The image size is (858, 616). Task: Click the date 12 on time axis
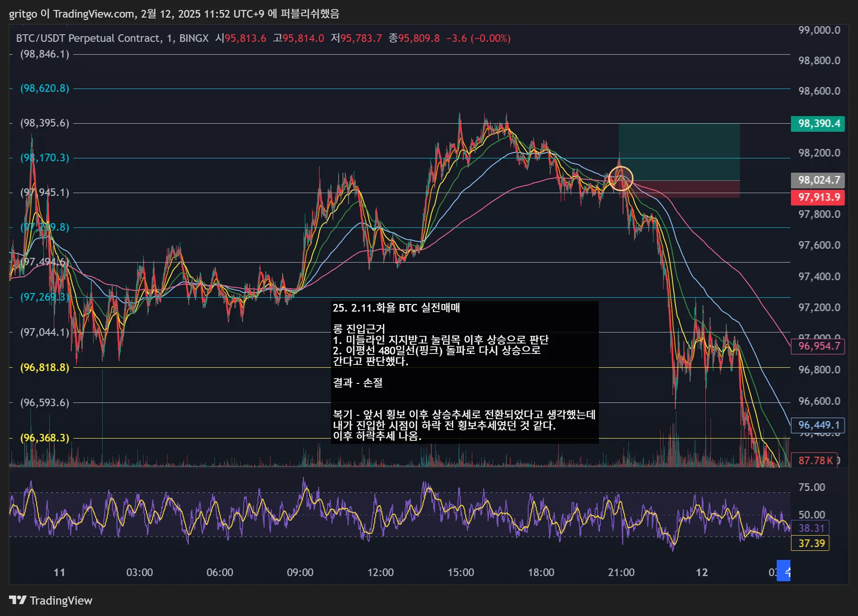pos(702,572)
